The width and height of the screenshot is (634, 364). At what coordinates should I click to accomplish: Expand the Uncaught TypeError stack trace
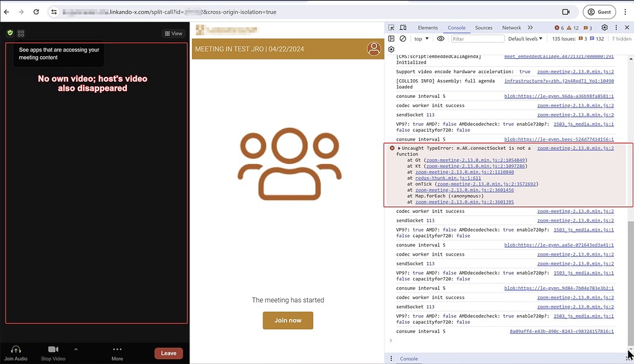398,148
